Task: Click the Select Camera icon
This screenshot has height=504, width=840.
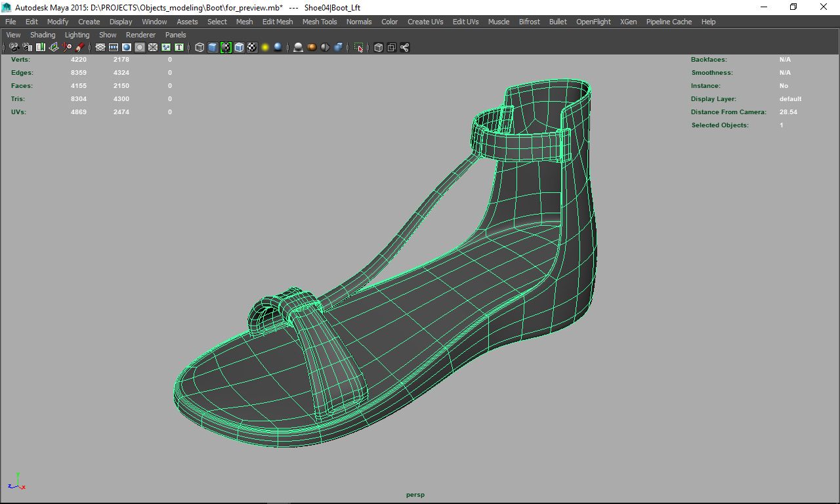Action: [x=14, y=47]
